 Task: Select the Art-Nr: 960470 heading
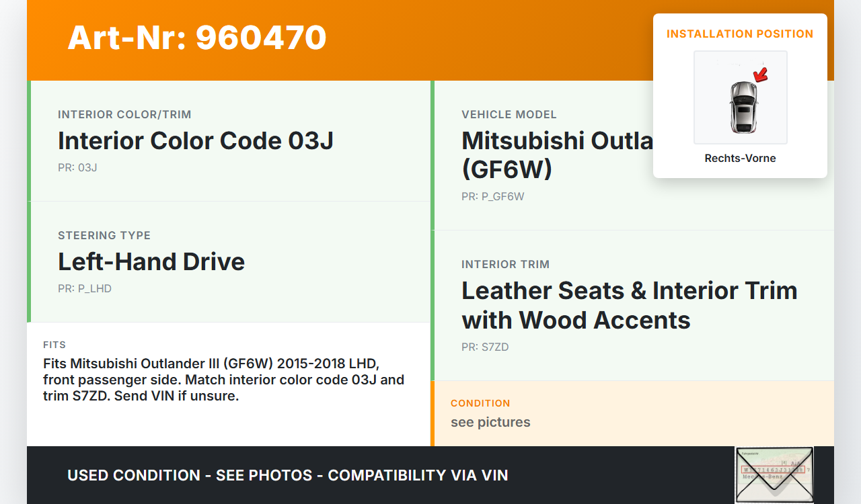pyautogui.click(x=197, y=38)
